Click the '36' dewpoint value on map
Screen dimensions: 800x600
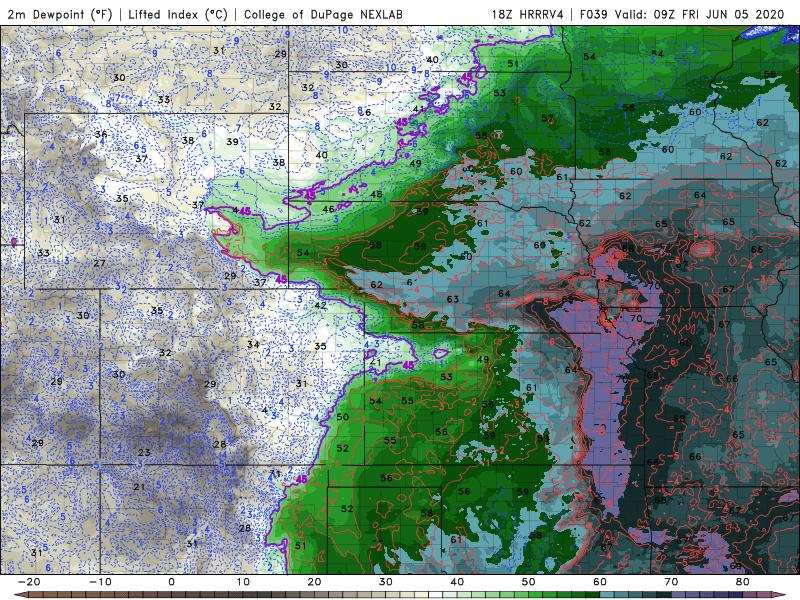click(101, 134)
